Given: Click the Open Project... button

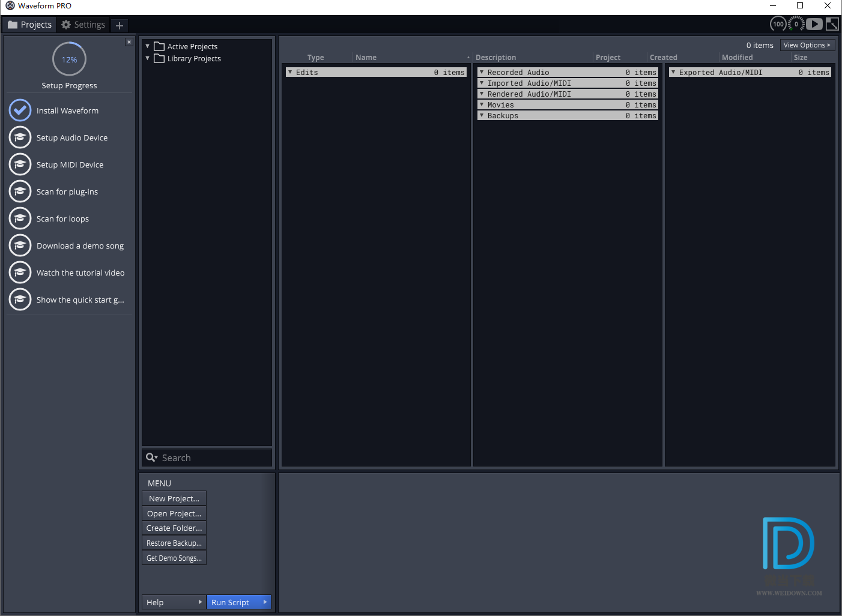Looking at the screenshot, I should pos(174,513).
